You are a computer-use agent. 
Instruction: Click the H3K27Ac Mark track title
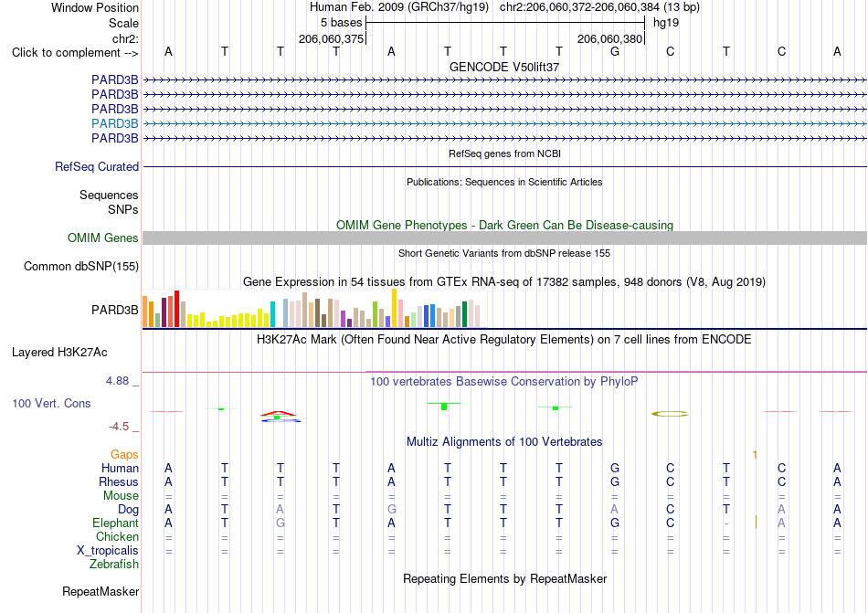(x=504, y=339)
